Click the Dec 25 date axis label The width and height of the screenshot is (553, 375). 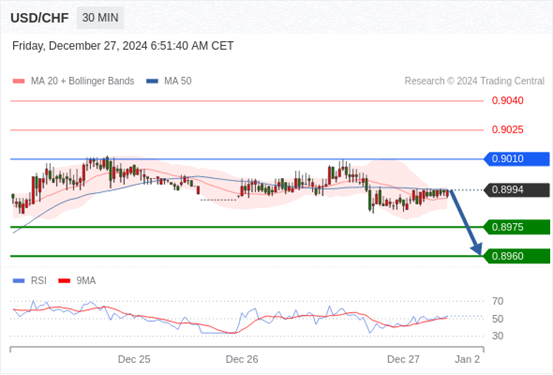coord(134,359)
